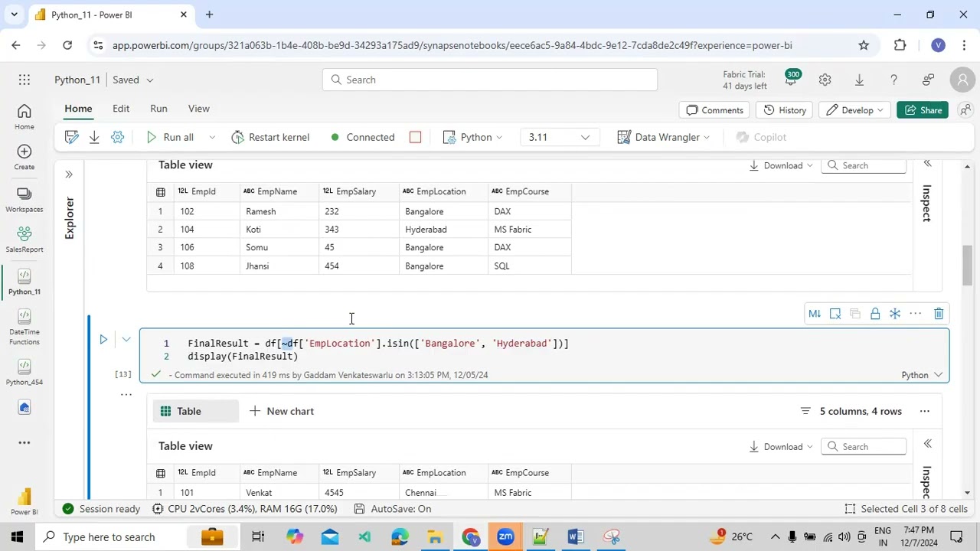Expand run options chevron beside cell play button
This screenshot has height=551, width=980.
[x=126, y=339]
